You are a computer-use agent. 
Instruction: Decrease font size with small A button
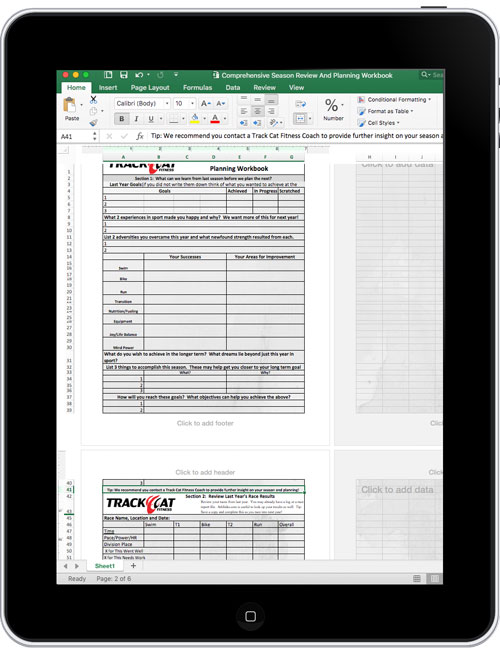coord(220,103)
